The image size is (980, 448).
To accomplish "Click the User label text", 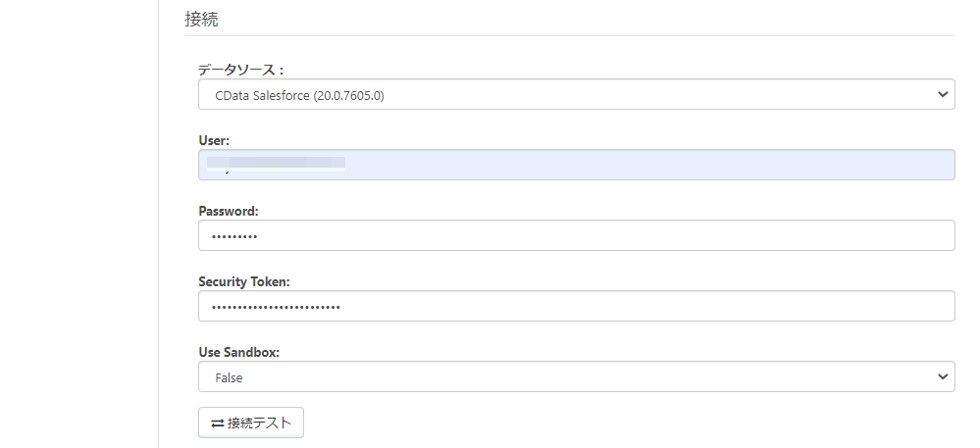I will (x=214, y=141).
